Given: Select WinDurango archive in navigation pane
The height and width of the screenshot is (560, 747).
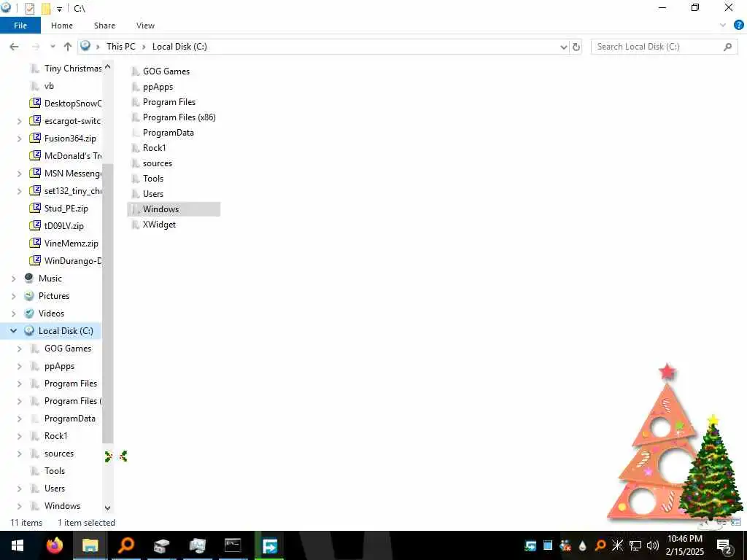Looking at the screenshot, I should 73,261.
